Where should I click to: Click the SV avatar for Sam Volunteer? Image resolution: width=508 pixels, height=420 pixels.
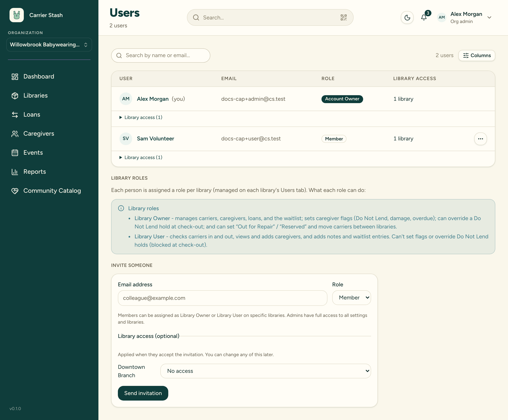(x=126, y=139)
